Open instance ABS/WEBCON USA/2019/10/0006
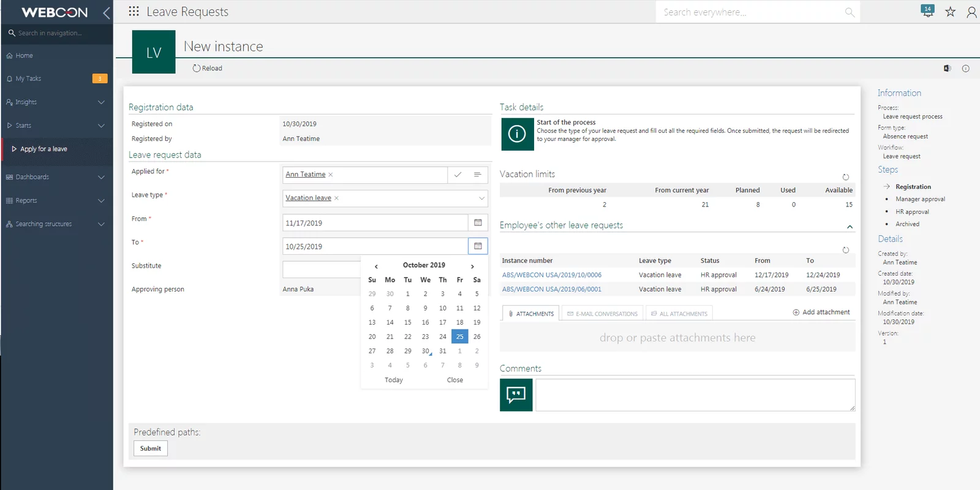This screenshot has height=490, width=980. (552, 275)
